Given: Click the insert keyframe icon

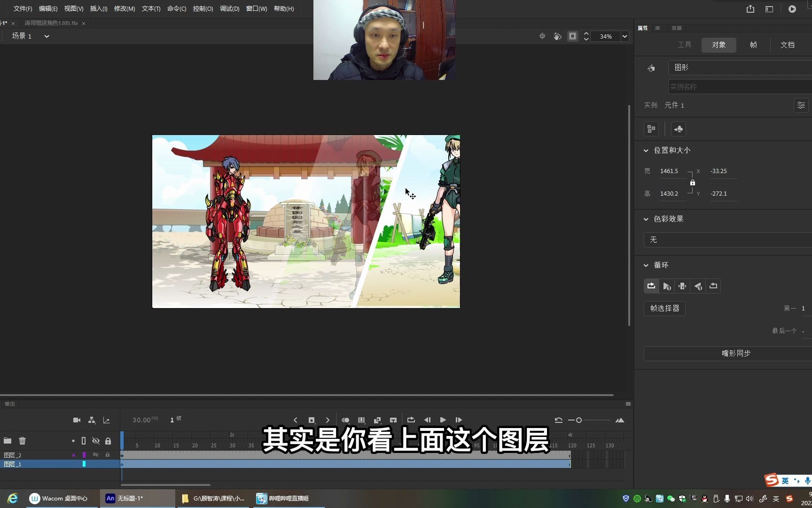Looking at the screenshot, I should (x=312, y=420).
